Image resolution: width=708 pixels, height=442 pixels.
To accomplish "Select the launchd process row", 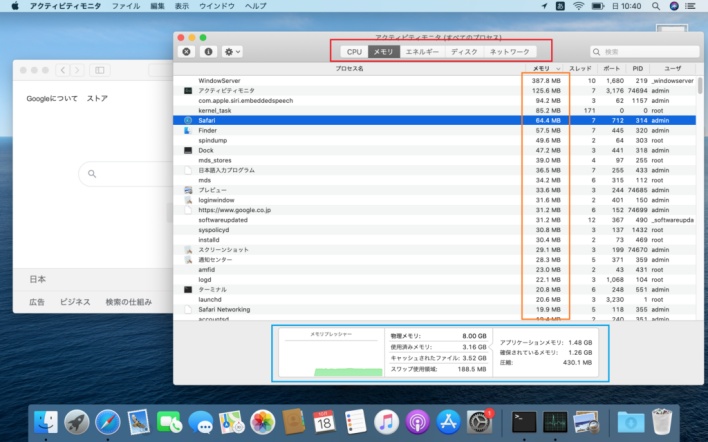I will 434,299.
